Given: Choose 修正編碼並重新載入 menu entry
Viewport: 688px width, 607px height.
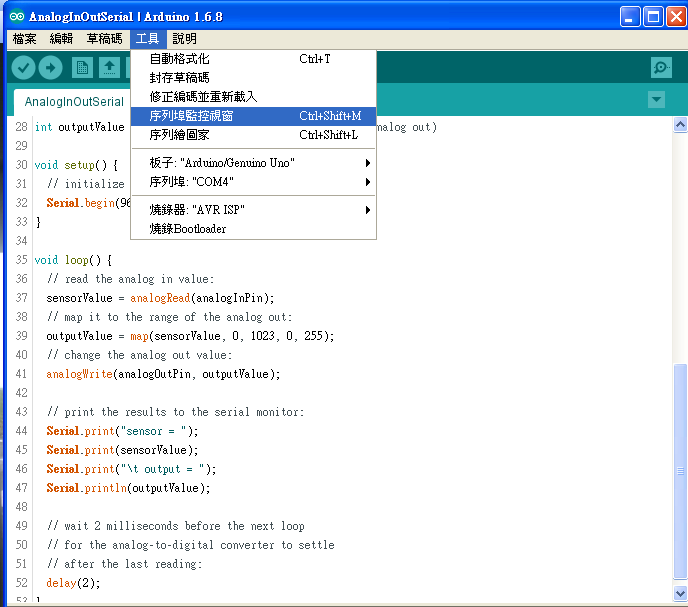Looking at the screenshot, I should pos(254,97).
